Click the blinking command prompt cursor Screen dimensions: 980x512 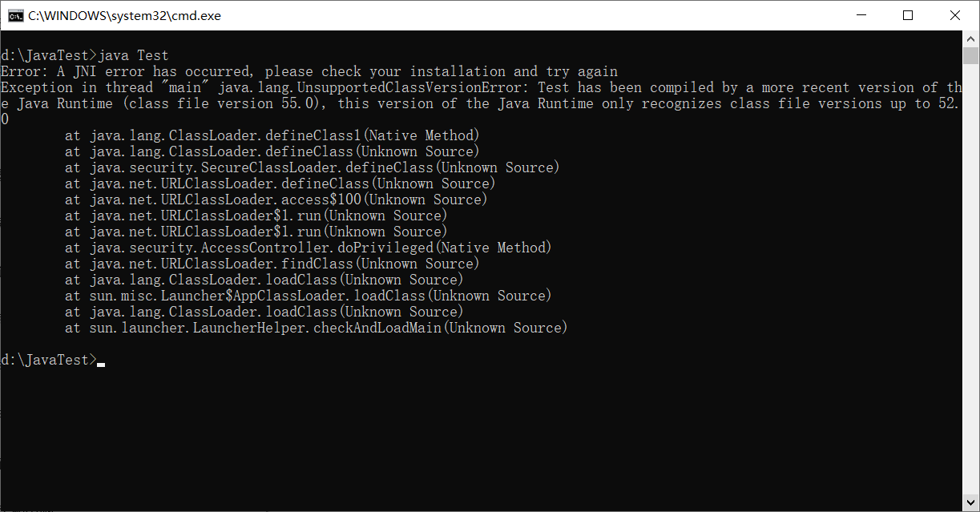tap(100, 365)
